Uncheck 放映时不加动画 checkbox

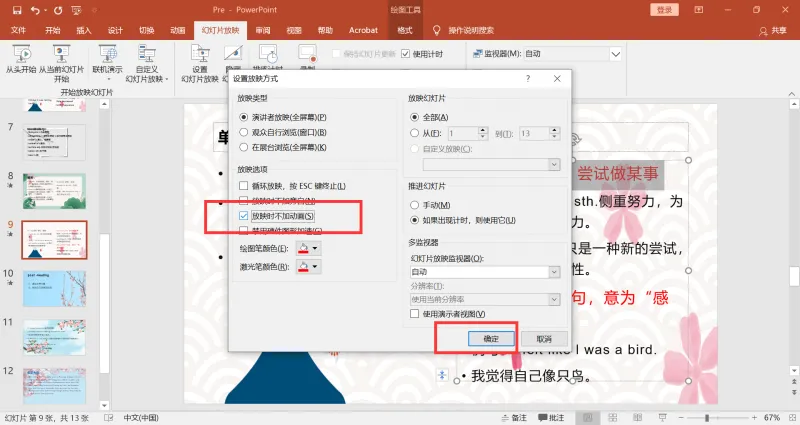[x=243, y=216]
